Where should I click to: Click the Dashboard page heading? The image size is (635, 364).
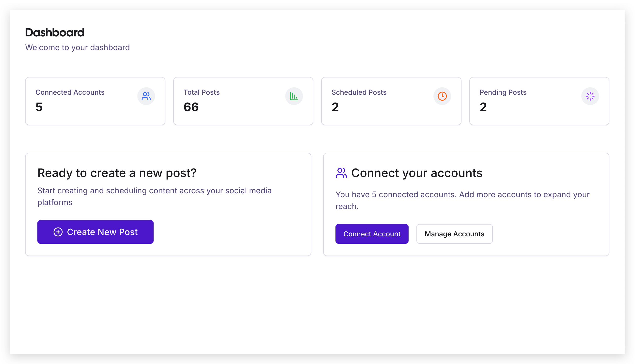click(x=55, y=32)
